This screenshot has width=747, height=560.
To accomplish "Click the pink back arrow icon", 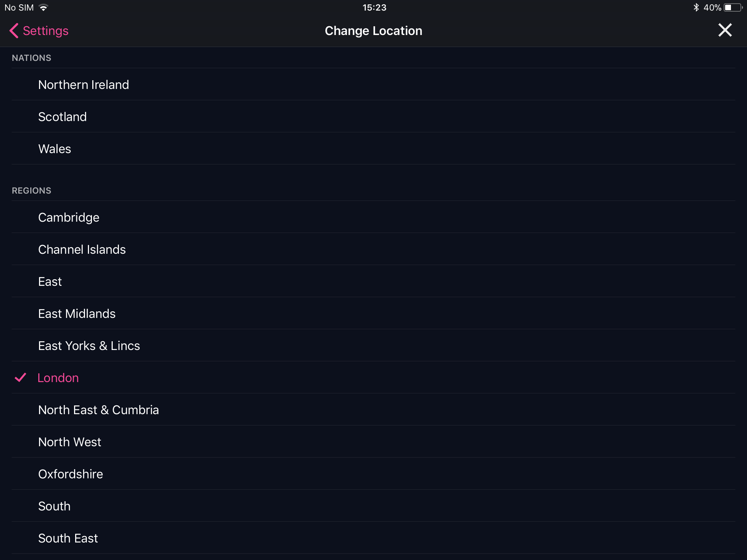I will tap(13, 31).
